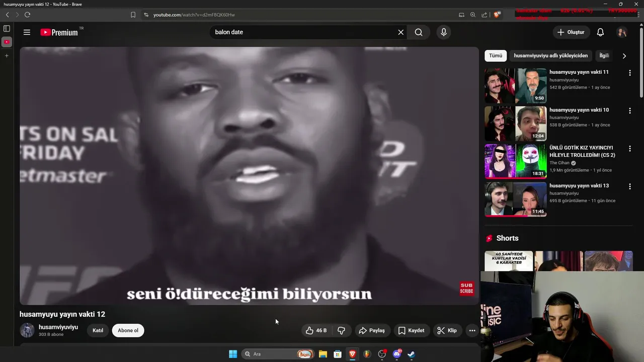Open options for the The Cihan video
Image resolution: width=644 pixels, height=362 pixels.
click(629, 149)
